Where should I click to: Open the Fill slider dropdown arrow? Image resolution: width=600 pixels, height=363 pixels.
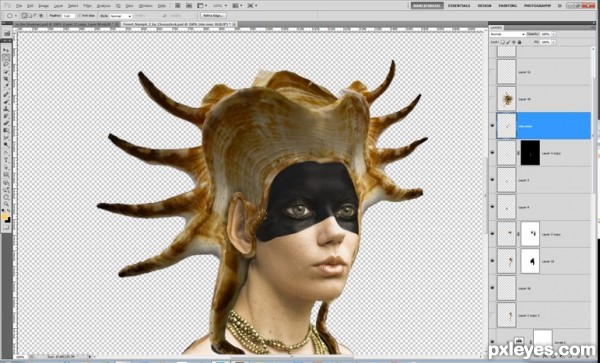(x=553, y=42)
